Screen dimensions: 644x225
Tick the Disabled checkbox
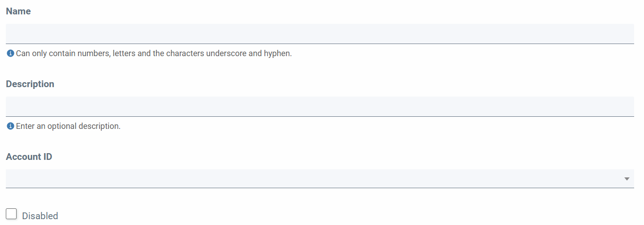11,214
